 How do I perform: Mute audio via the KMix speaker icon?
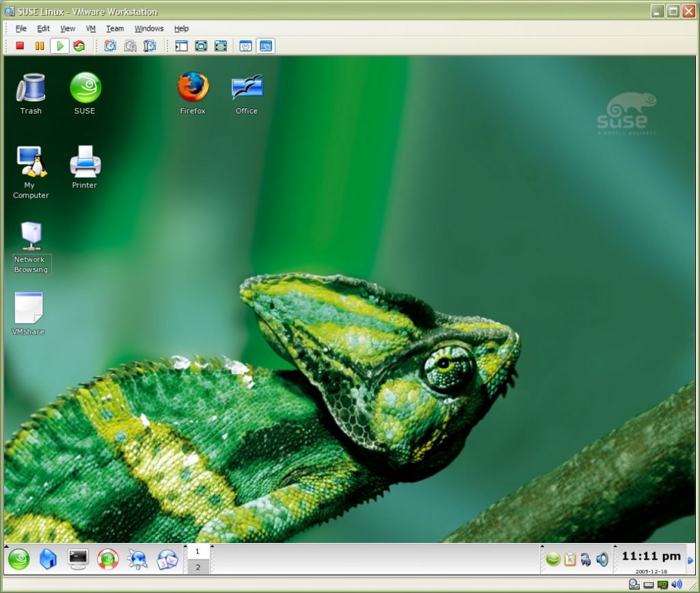coord(602,559)
